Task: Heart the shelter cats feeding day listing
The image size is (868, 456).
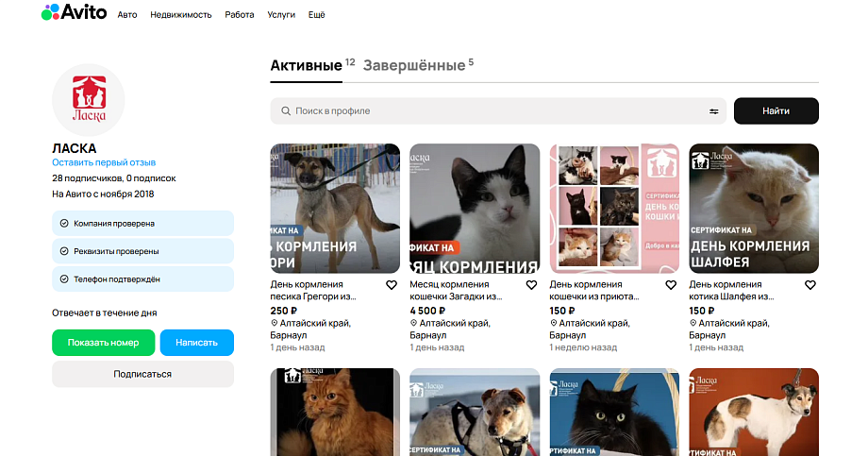Action: pyautogui.click(x=671, y=285)
